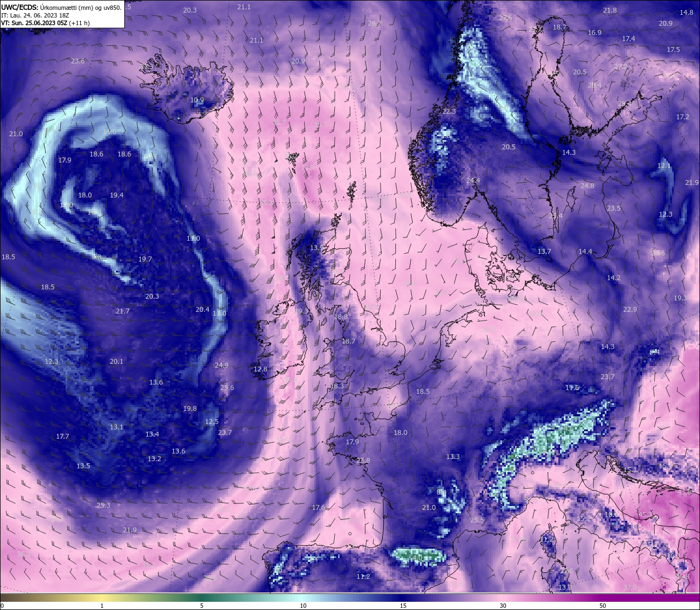Click the 17.7 value label
Viewport: 700px width, 610px height.
pyautogui.click(x=62, y=437)
